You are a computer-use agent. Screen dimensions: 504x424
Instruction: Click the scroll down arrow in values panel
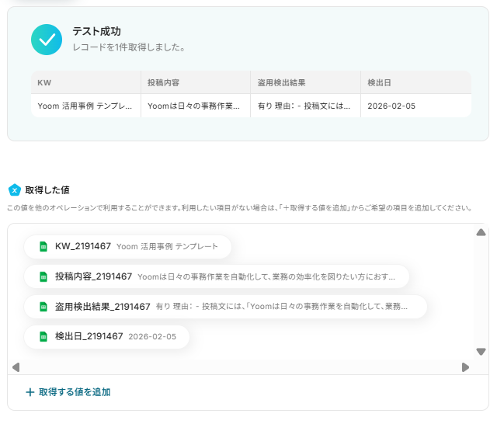point(481,352)
